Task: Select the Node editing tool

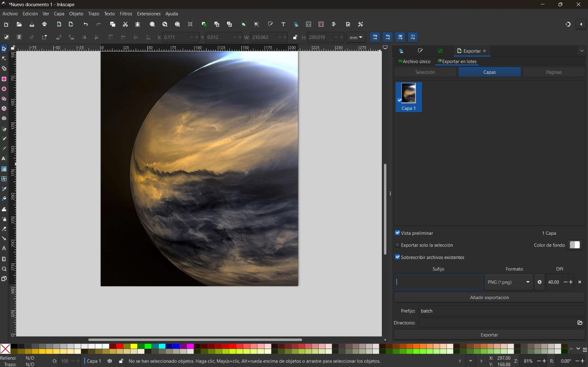Action: coord(4,58)
